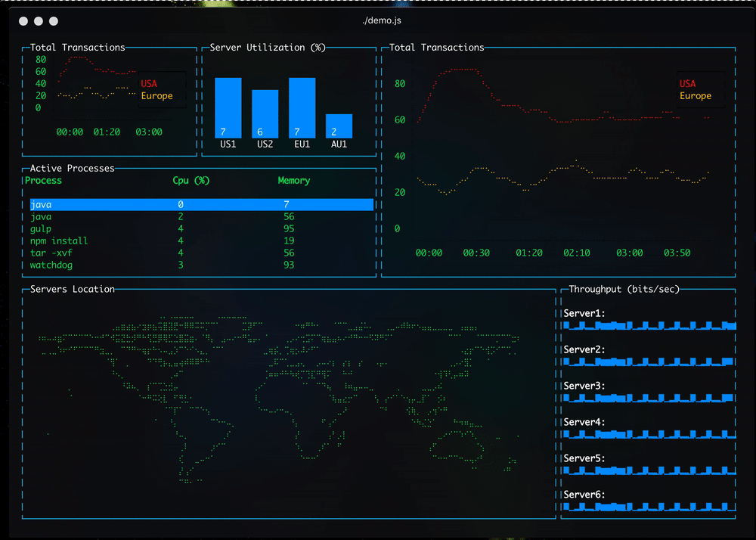Click the Server1 sparkline graph
This screenshot has width=756, height=540.
tap(649, 325)
